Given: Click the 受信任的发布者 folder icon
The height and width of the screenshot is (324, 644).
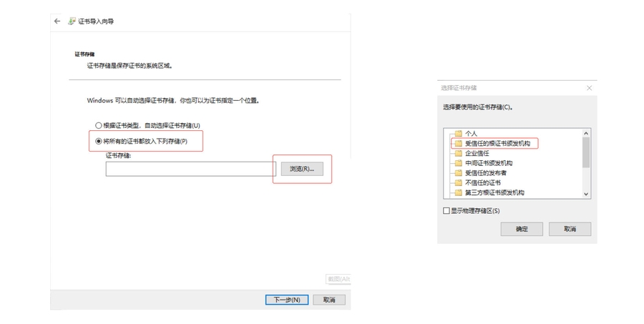Looking at the screenshot, I should (x=458, y=173).
